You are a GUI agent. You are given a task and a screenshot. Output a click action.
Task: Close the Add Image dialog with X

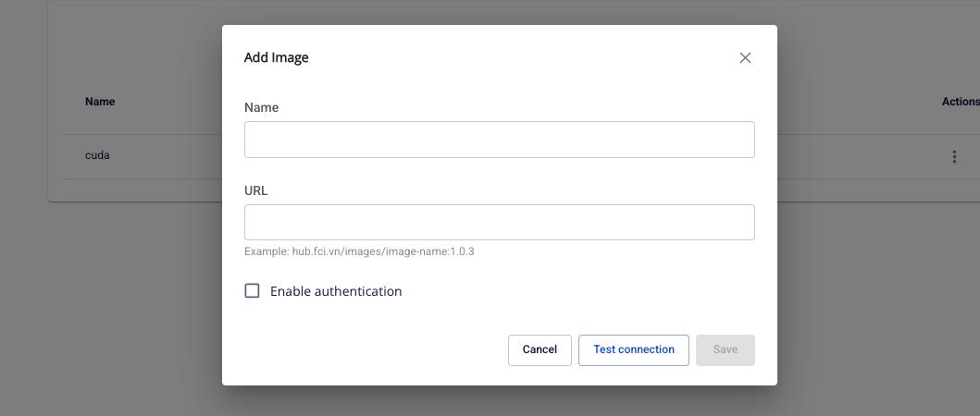[745, 58]
